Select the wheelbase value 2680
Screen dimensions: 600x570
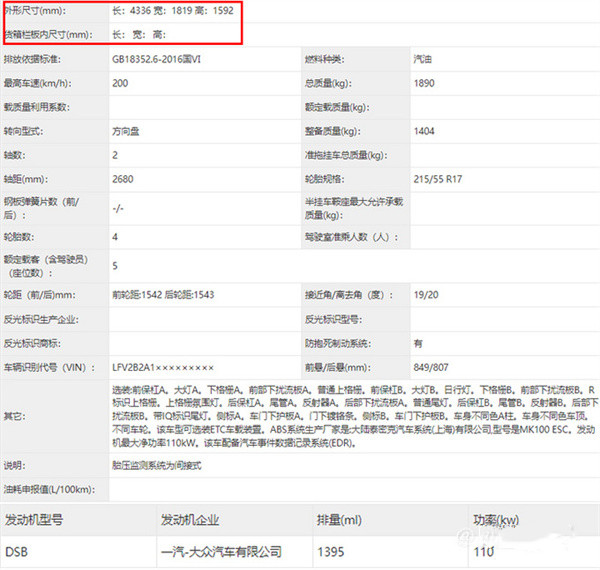tap(124, 181)
